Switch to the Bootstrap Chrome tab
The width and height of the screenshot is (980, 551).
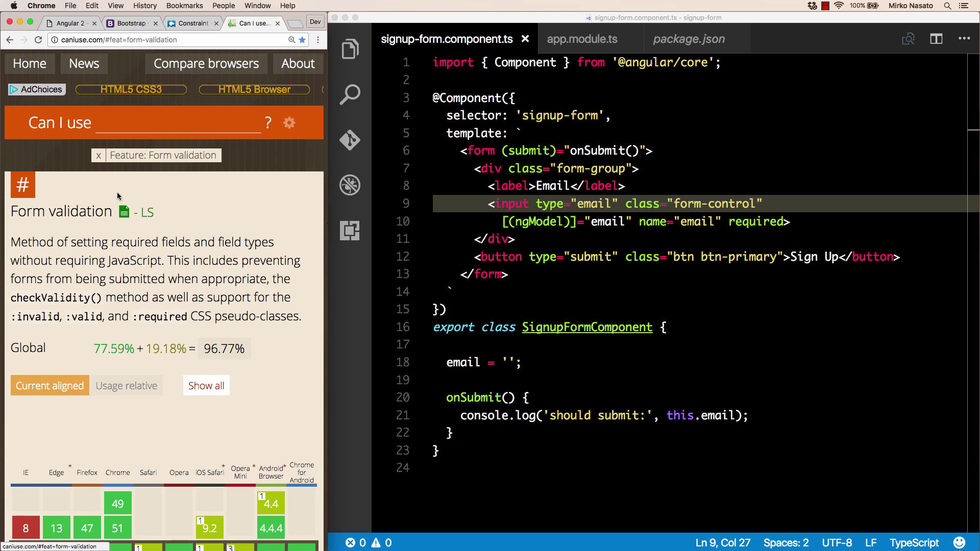click(x=132, y=23)
